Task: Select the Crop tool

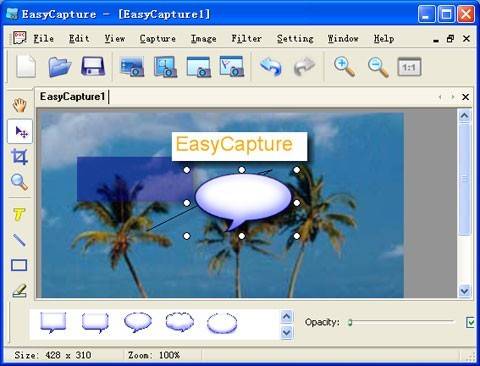Action: (x=19, y=157)
